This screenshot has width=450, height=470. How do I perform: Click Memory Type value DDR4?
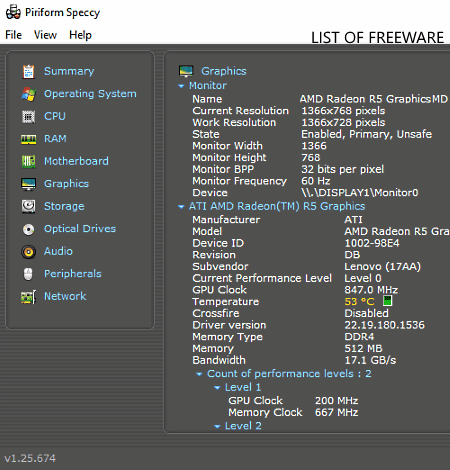[359, 337]
